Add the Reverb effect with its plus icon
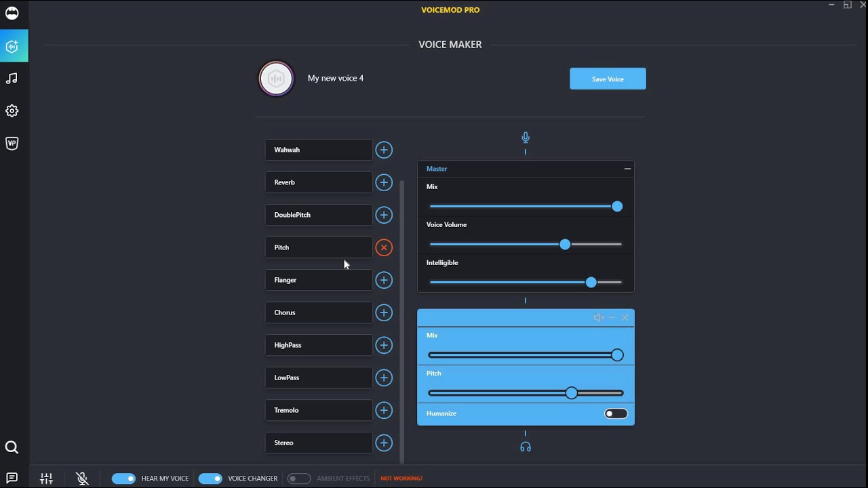Viewport: 868px width, 488px height. tap(384, 182)
